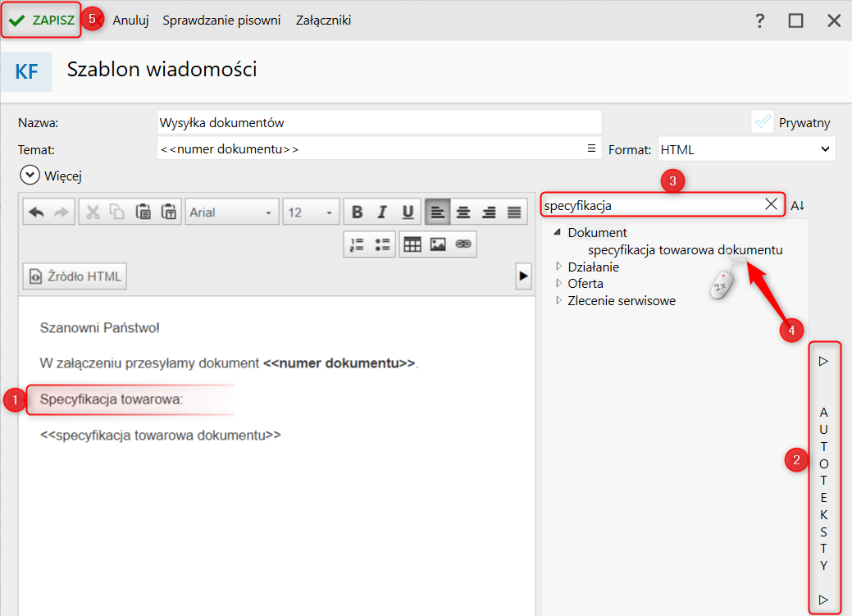Open help with question mark icon
852x616 pixels.
click(759, 21)
